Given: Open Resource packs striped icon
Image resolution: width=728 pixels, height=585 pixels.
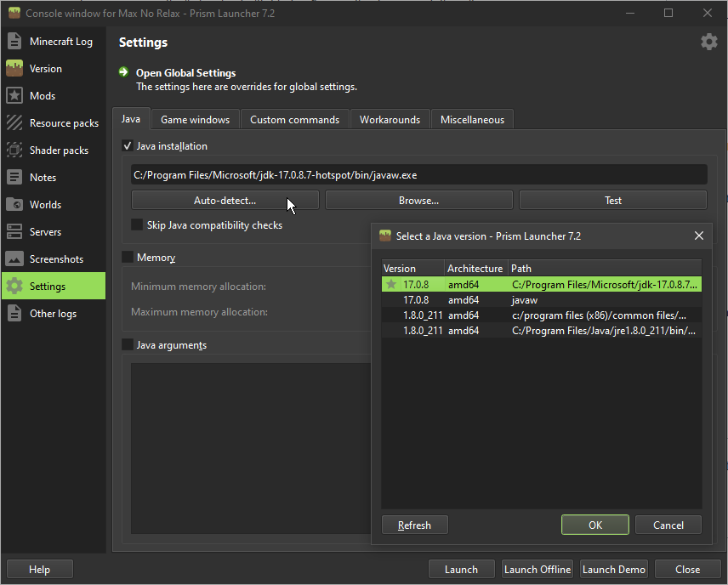Looking at the screenshot, I should click(x=14, y=123).
